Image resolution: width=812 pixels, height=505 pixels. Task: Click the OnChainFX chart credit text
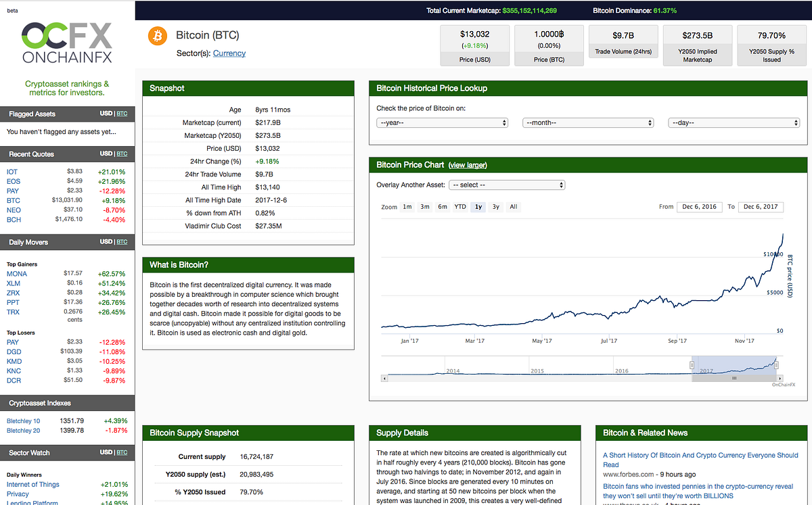point(784,385)
